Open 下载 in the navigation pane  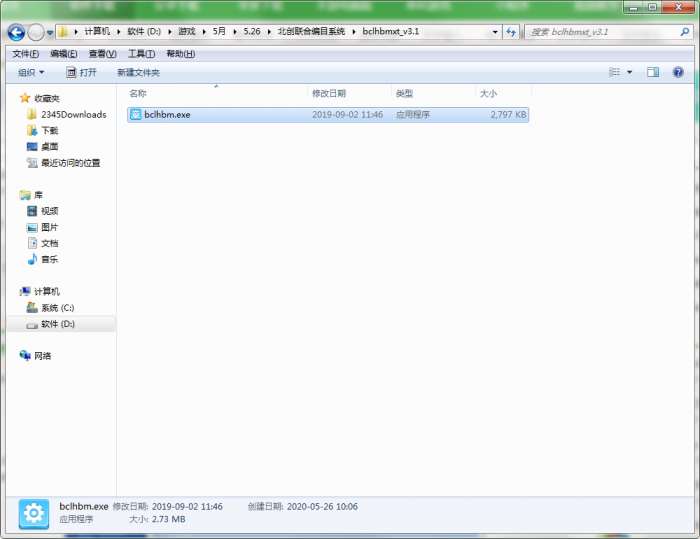tap(50, 131)
